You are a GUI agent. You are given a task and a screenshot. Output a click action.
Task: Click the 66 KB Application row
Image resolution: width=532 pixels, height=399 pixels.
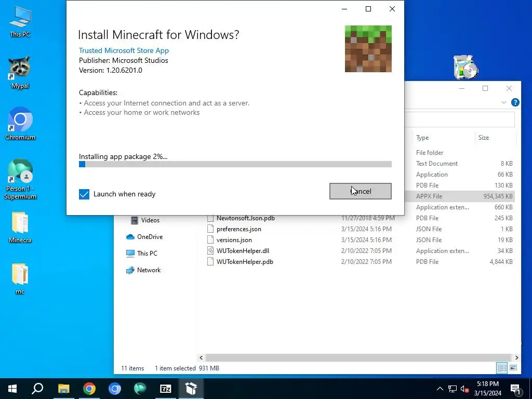[460, 175]
